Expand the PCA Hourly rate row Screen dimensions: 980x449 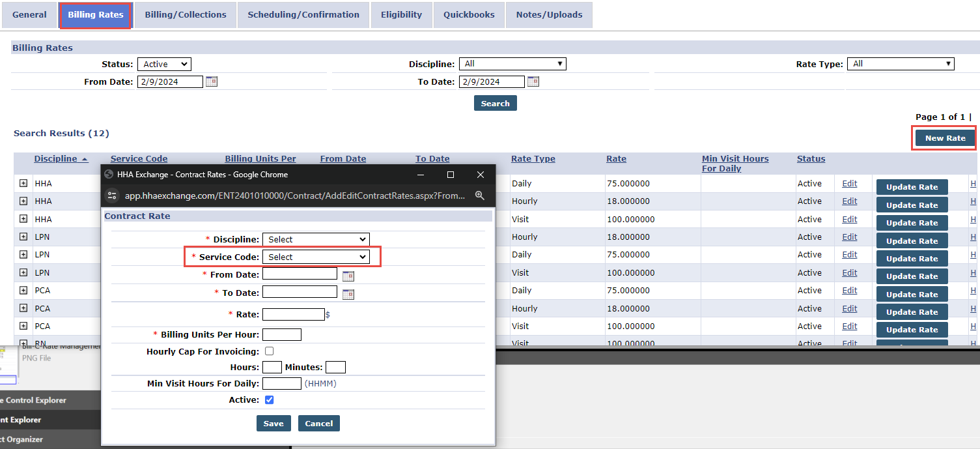pos(23,308)
